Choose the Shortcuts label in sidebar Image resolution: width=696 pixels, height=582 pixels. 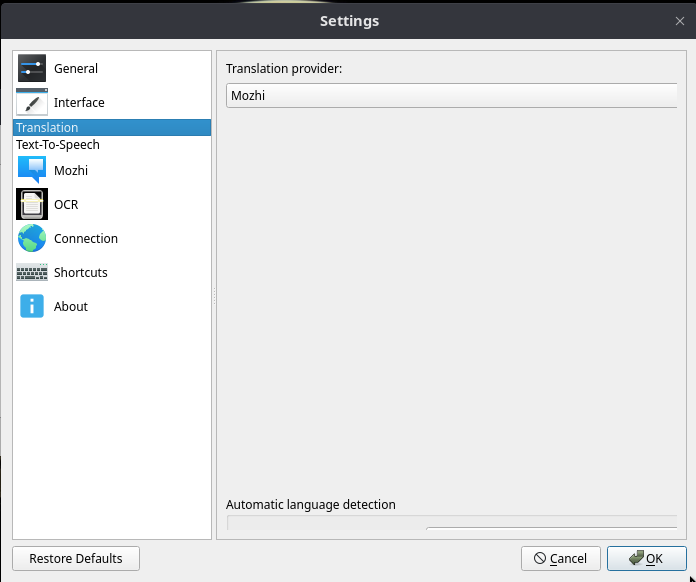pyautogui.click(x=81, y=273)
